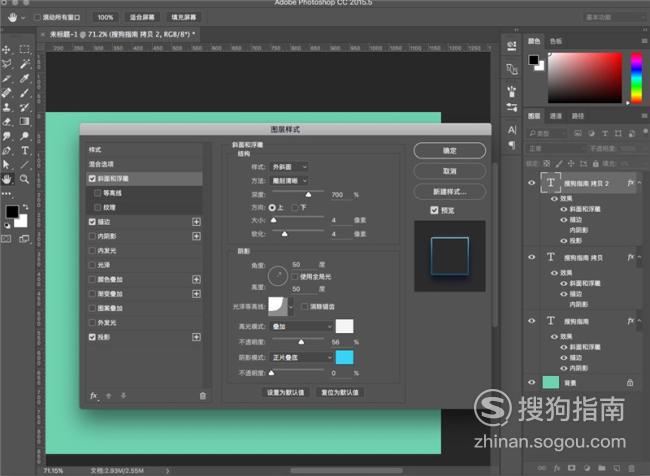
Task: Select the Down (下) direction radio button
Action: point(295,207)
